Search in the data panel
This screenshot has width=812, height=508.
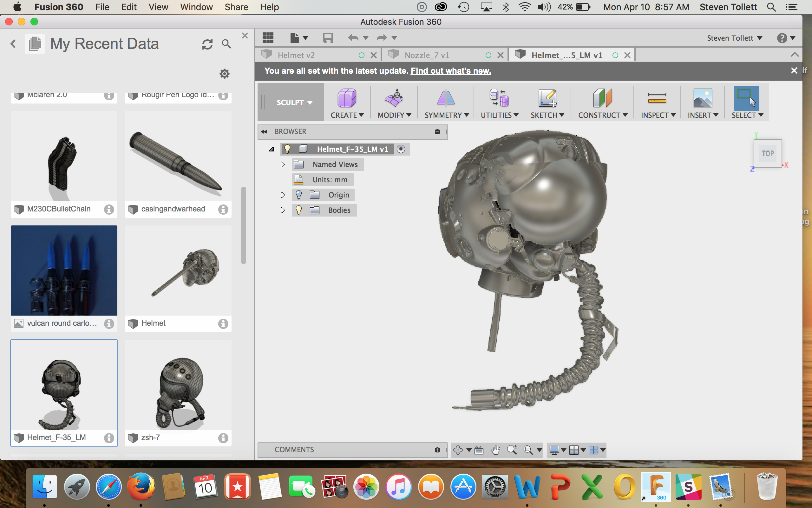(x=226, y=44)
